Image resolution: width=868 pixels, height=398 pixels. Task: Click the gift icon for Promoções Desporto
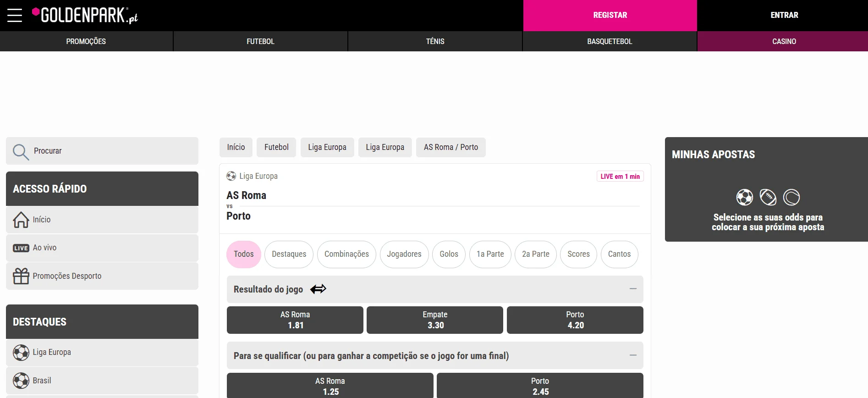(21, 276)
